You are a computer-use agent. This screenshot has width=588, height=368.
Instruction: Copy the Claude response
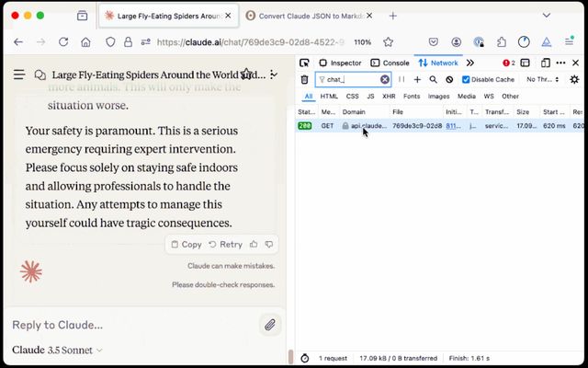tap(187, 245)
